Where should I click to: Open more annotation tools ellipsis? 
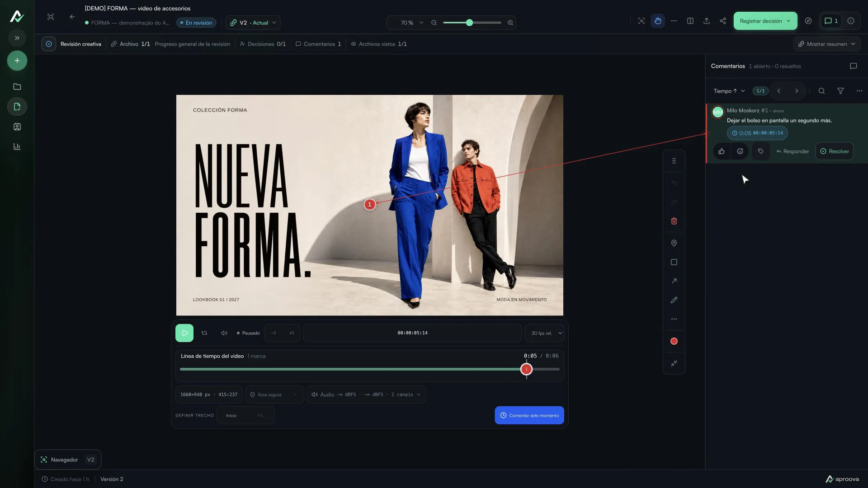[674, 319]
